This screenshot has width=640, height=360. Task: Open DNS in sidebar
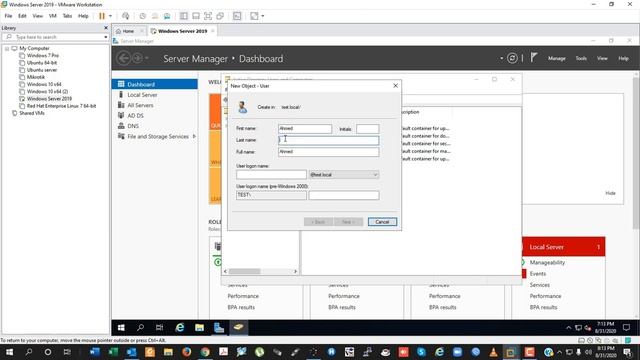155,126
